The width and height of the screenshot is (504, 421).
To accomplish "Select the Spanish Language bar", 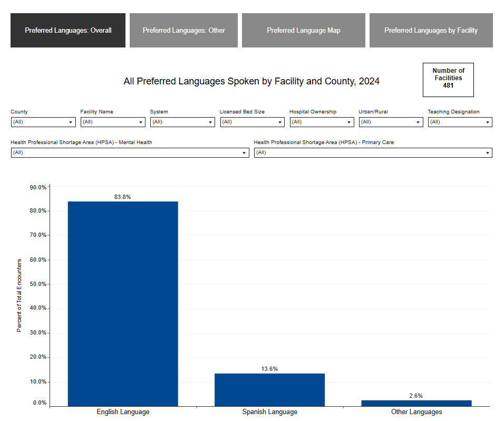I will click(269, 388).
